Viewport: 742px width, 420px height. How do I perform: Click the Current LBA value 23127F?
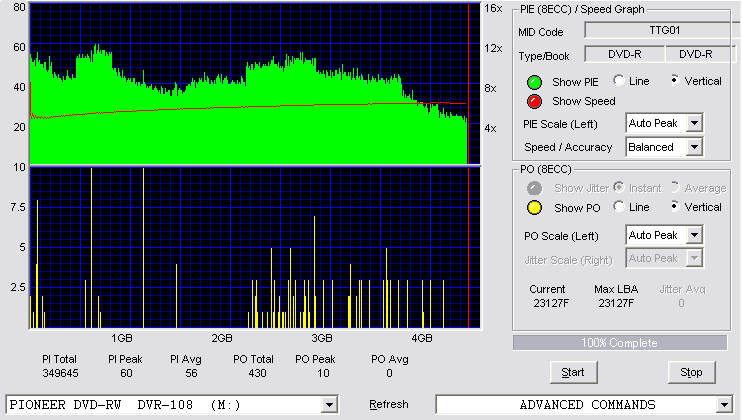coord(551,303)
